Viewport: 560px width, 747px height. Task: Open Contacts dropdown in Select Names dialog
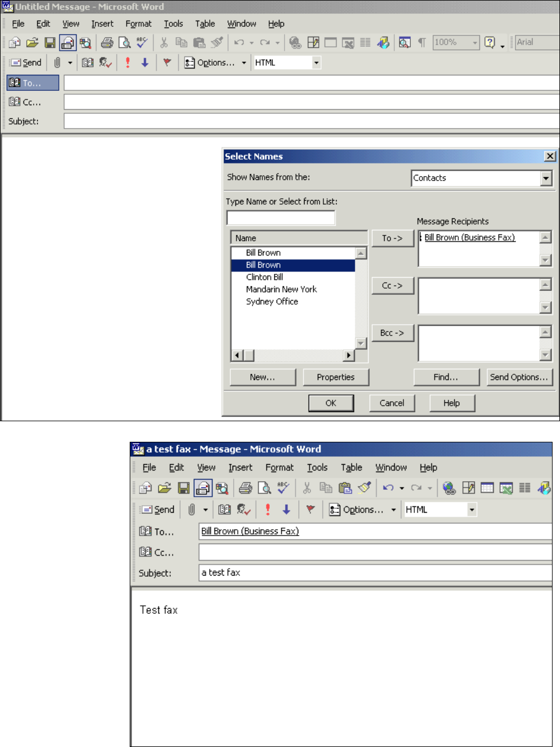(x=546, y=178)
